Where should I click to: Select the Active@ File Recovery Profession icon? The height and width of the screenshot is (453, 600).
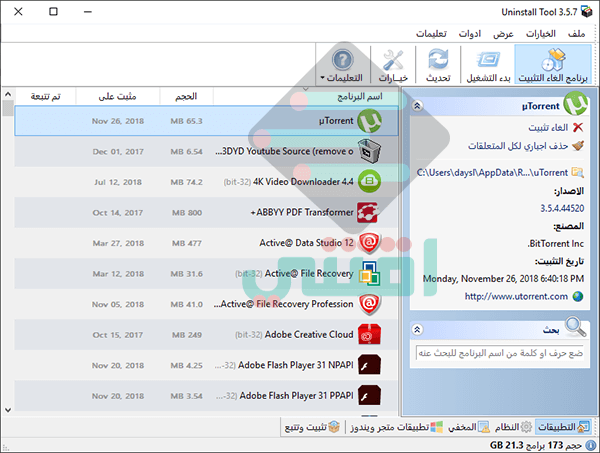click(x=369, y=304)
